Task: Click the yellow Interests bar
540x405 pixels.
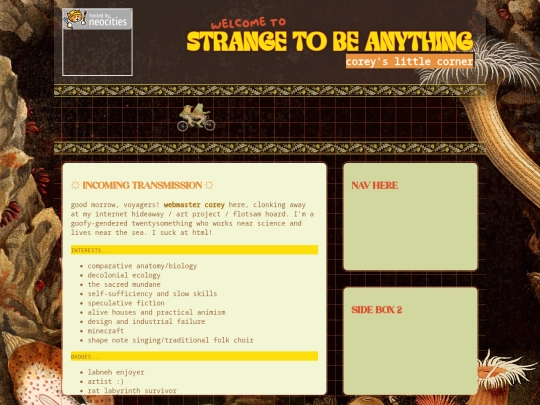Action: tap(194, 250)
